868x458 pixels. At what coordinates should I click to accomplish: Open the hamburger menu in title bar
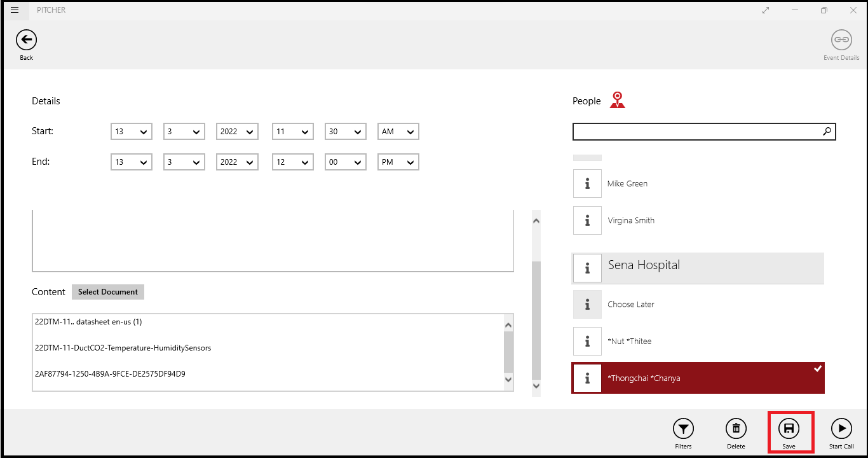tap(15, 10)
